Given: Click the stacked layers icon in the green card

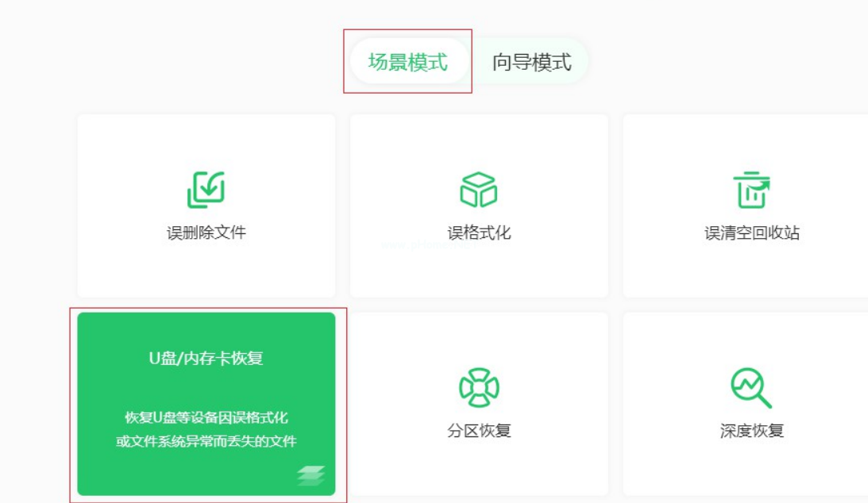Looking at the screenshot, I should [311, 474].
